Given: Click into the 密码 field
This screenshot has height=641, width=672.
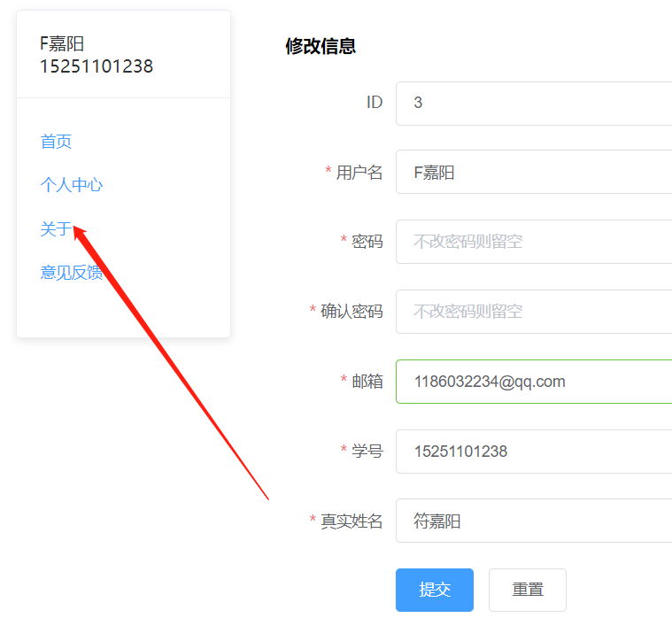Looking at the screenshot, I should 533,242.
